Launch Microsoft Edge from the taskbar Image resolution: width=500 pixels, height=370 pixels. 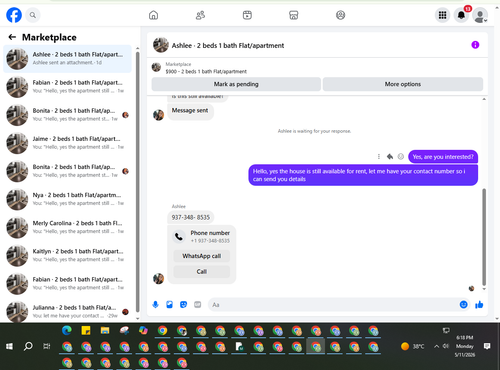point(67,330)
